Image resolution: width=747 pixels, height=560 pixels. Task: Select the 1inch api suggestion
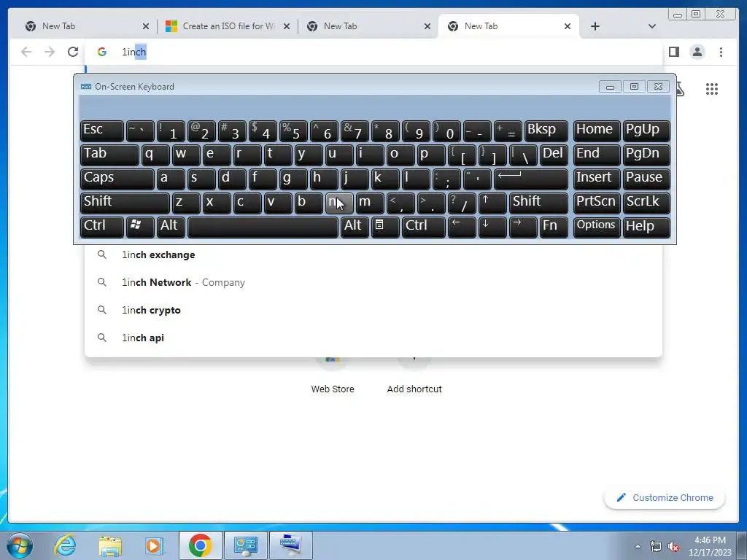[x=373, y=338]
